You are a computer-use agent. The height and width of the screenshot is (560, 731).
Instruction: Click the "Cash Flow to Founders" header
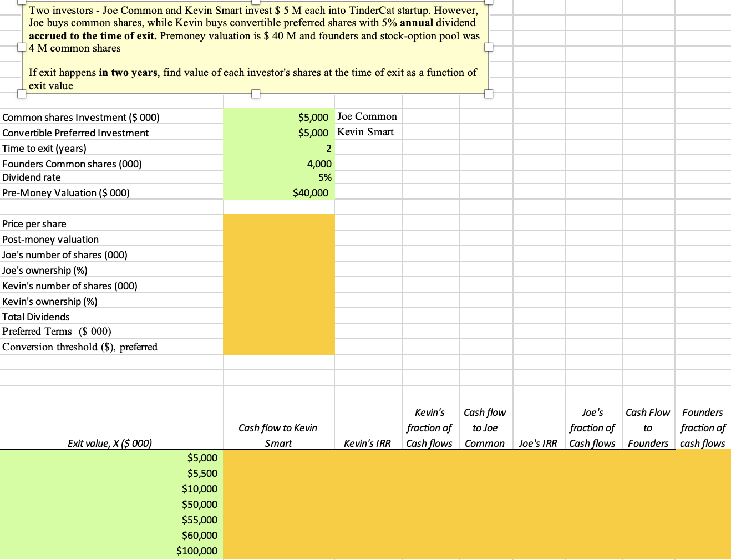[648, 428]
